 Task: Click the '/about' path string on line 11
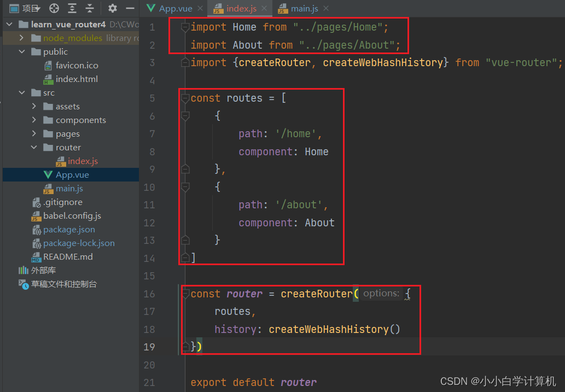pyautogui.click(x=299, y=204)
